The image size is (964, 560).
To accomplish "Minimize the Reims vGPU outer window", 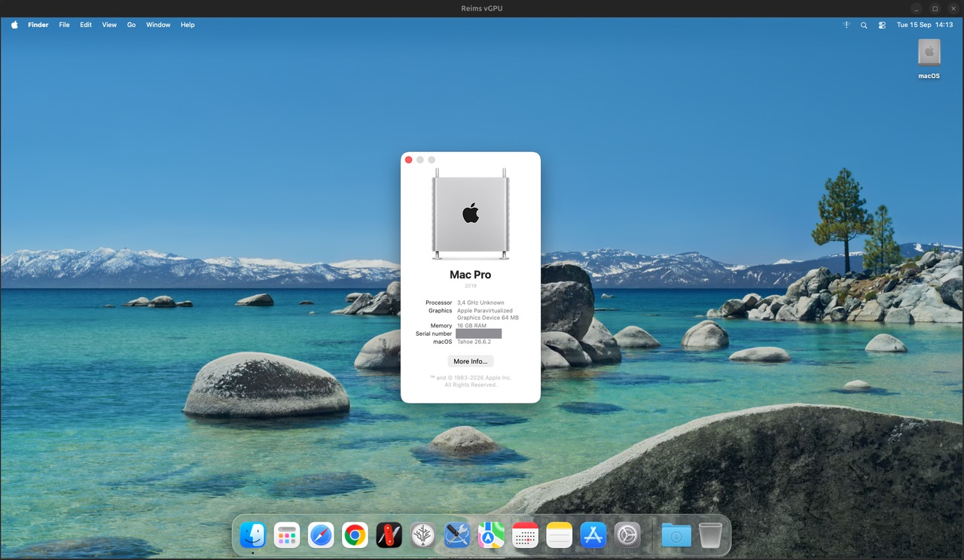I will pyautogui.click(x=916, y=8).
